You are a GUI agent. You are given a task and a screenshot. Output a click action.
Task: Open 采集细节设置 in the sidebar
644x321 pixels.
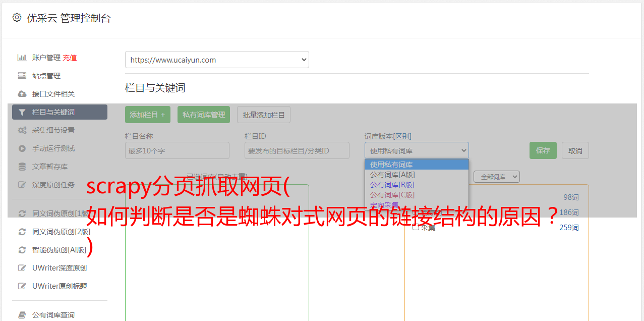pos(53,130)
